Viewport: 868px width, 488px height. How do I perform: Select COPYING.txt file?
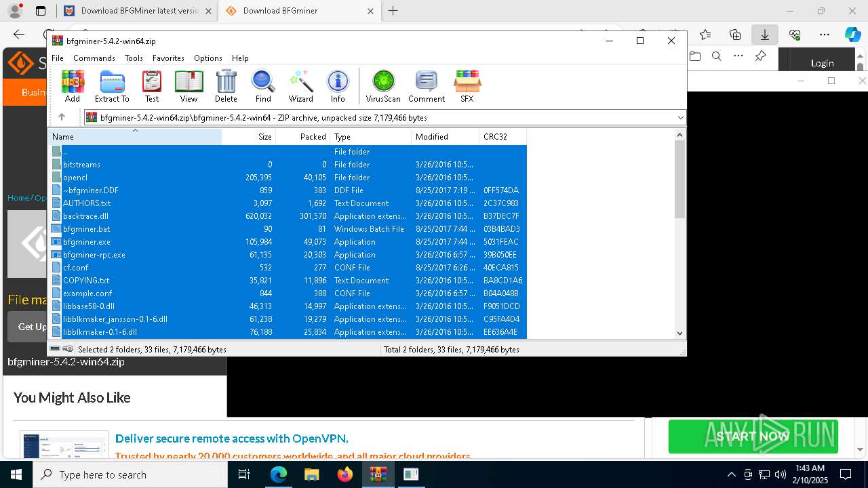point(288,281)
